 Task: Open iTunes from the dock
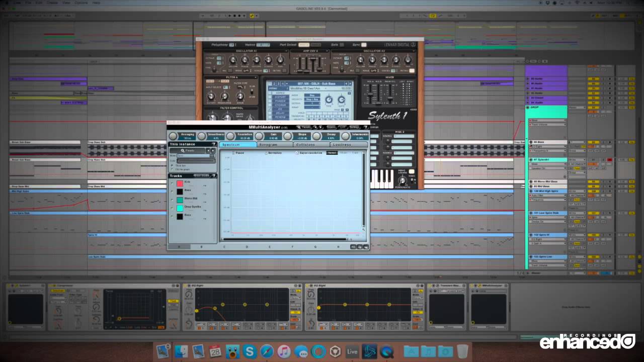(284, 351)
